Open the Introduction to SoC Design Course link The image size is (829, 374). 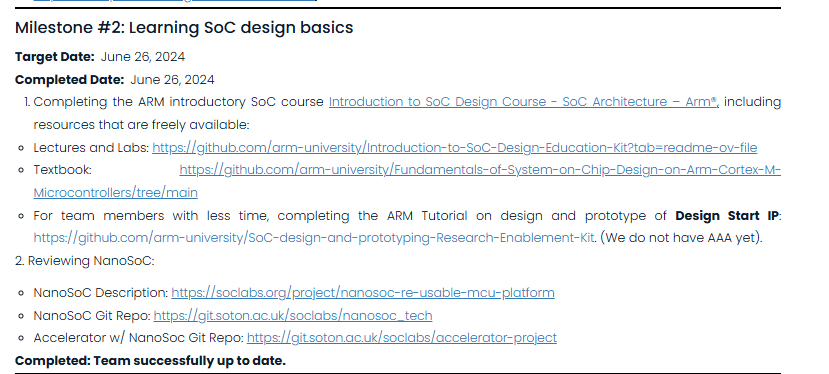point(523,102)
